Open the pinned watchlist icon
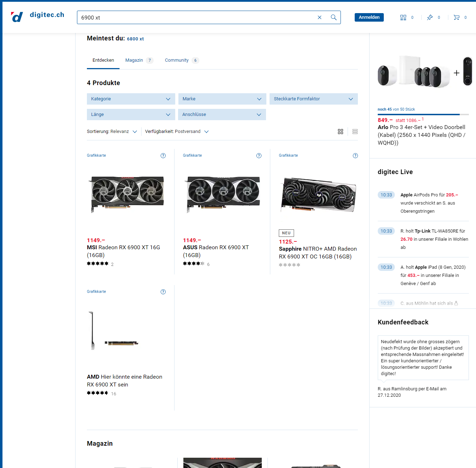The height and width of the screenshot is (468, 476). tap(430, 17)
